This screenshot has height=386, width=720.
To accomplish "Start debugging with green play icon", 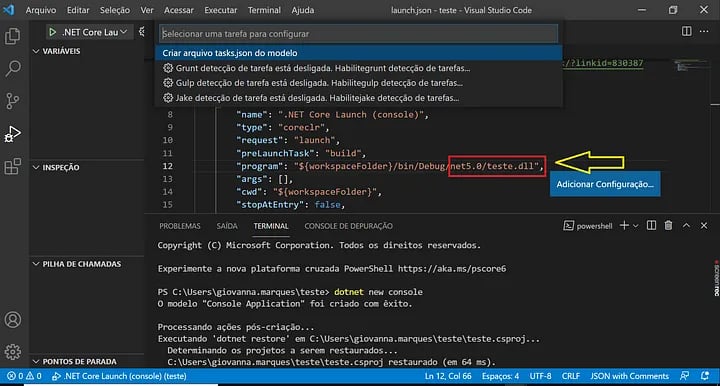I will [52, 32].
